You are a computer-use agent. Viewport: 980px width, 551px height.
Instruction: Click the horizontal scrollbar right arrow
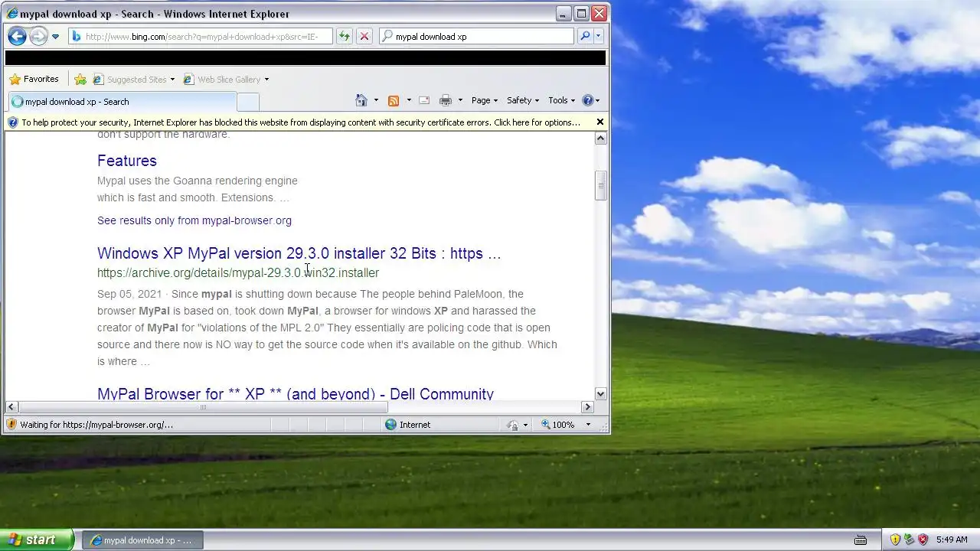[x=588, y=407]
